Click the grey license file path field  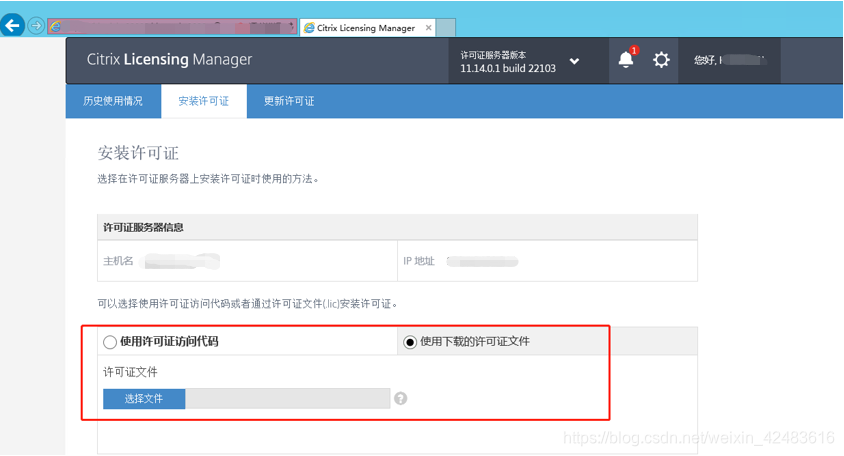(288, 398)
